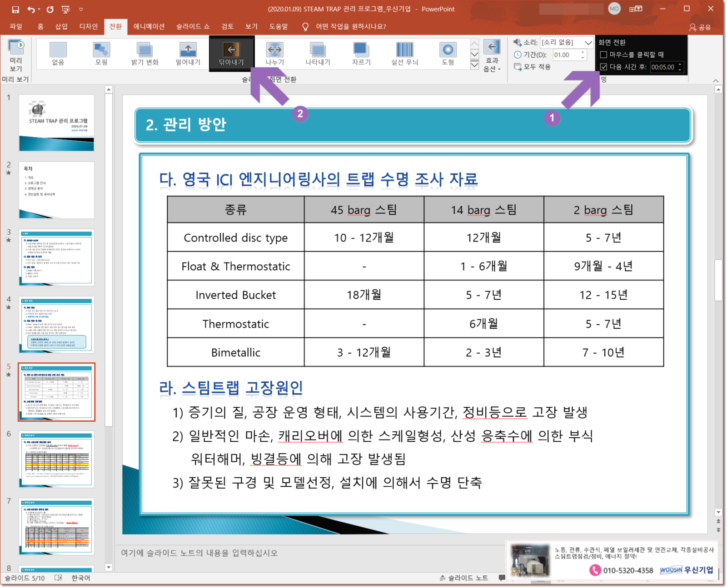Image resolution: width=727 pixels, height=588 pixels.
Task: Click the 기간 duration input field
Action: [x=566, y=55]
